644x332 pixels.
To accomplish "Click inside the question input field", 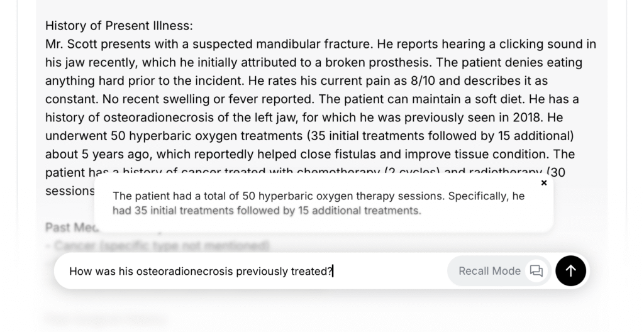I will 252,271.
